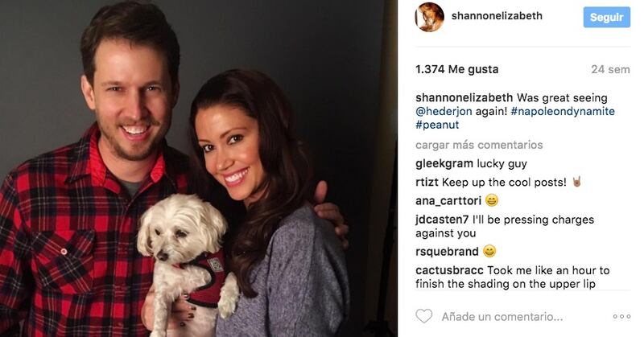Open shannonelizabeth name in caption
The width and height of the screenshot is (644, 337).
[x=464, y=97]
